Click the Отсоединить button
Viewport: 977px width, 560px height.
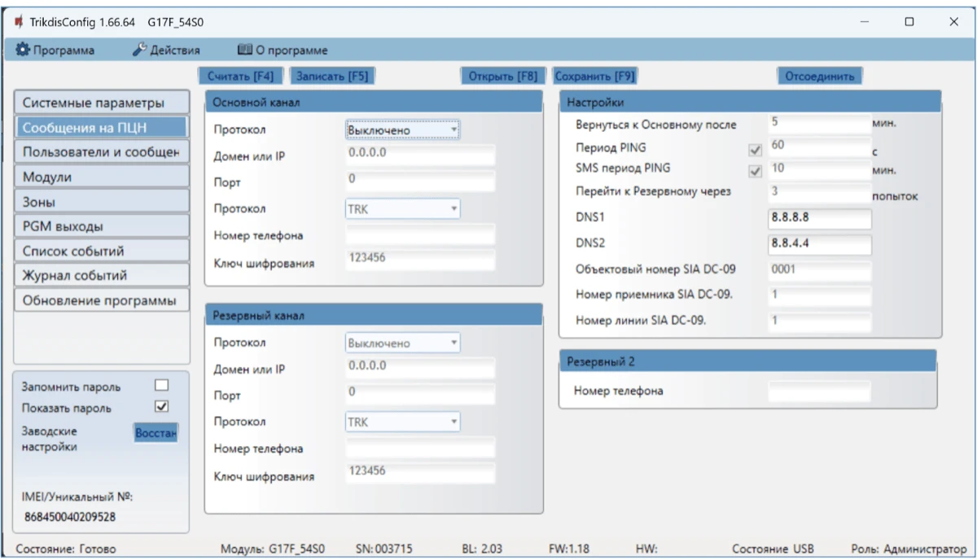(x=819, y=76)
